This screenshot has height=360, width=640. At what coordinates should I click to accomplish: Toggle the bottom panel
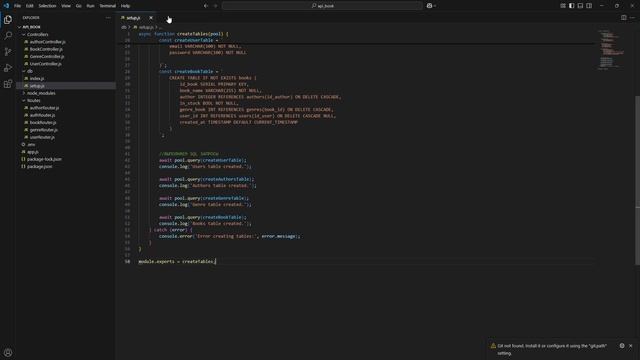pyautogui.click(x=580, y=6)
